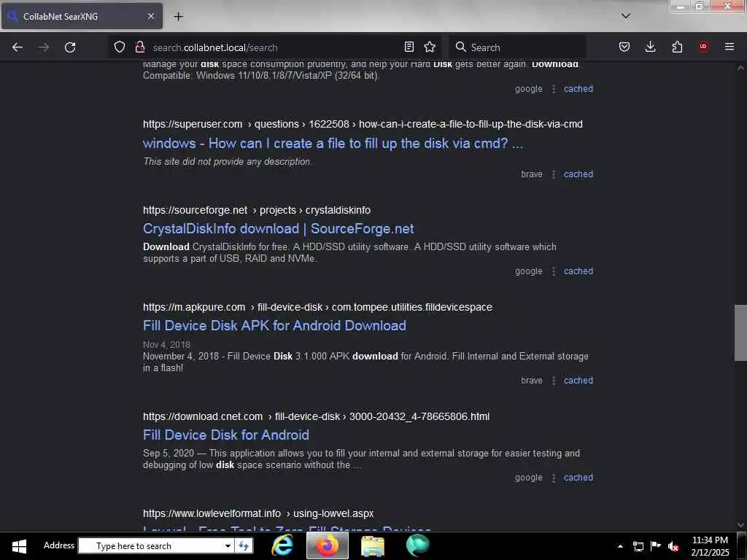Click the network tray icon
The image size is (747, 560).
pyautogui.click(x=638, y=546)
